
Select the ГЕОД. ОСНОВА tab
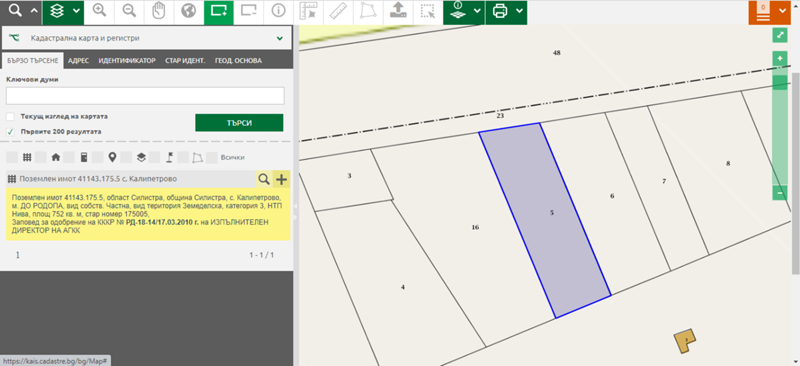238,60
